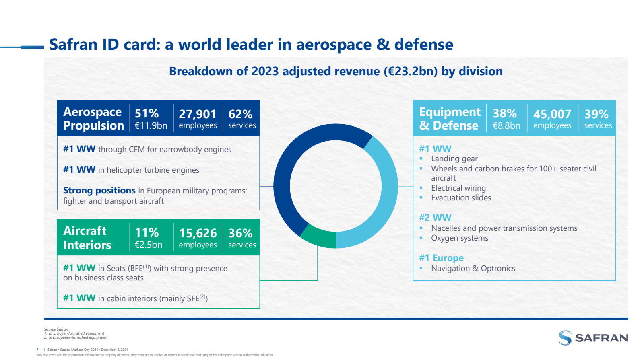The width and height of the screenshot is (644, 362).
Task: Click the '11%' Aircraft Interiors share
Action: point(147,232)
